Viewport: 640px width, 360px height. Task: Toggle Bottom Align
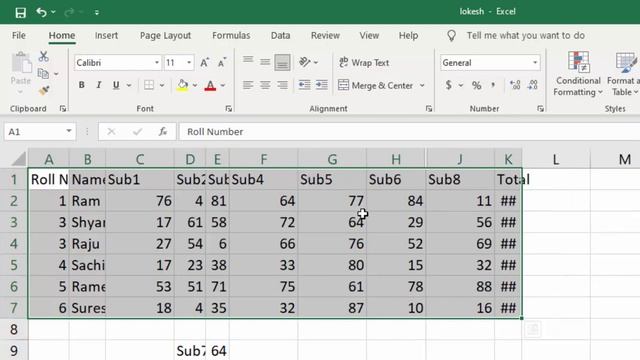point(282,62)
